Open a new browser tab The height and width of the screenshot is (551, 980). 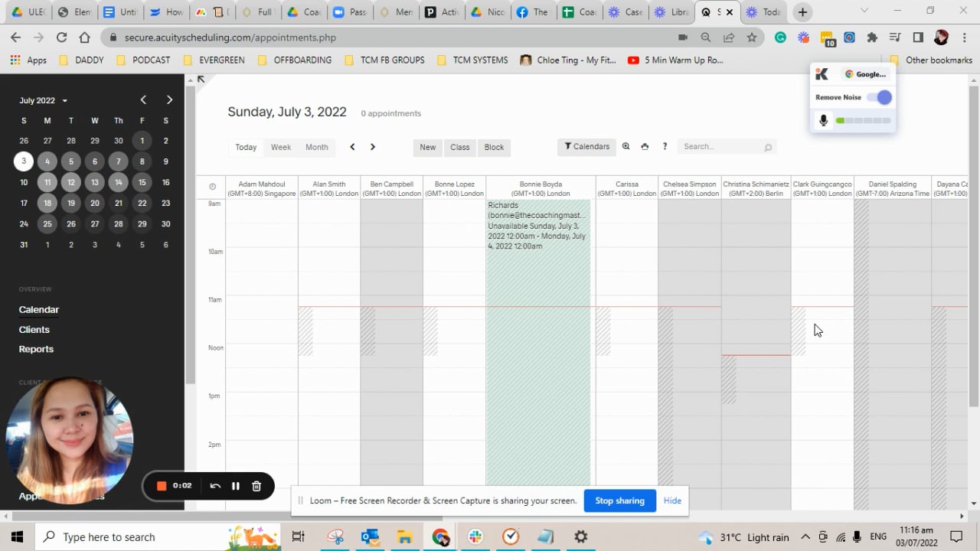click(802, 11)
